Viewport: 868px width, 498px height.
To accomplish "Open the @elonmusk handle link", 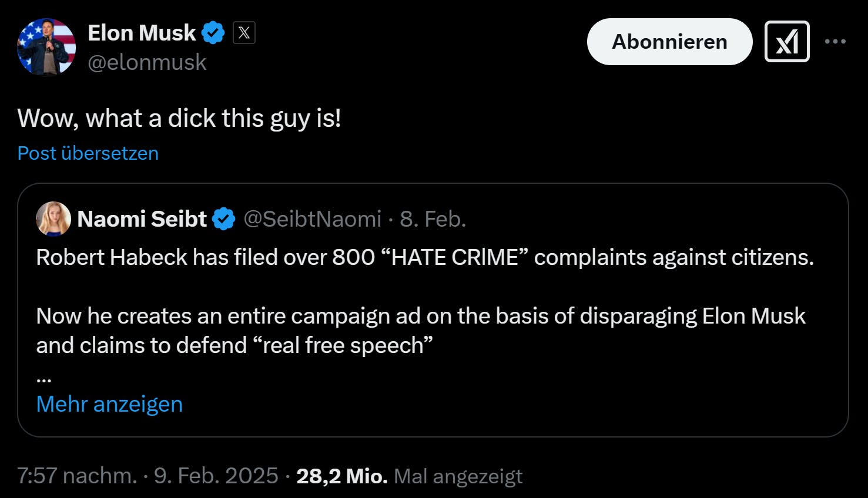I will 147,62.
